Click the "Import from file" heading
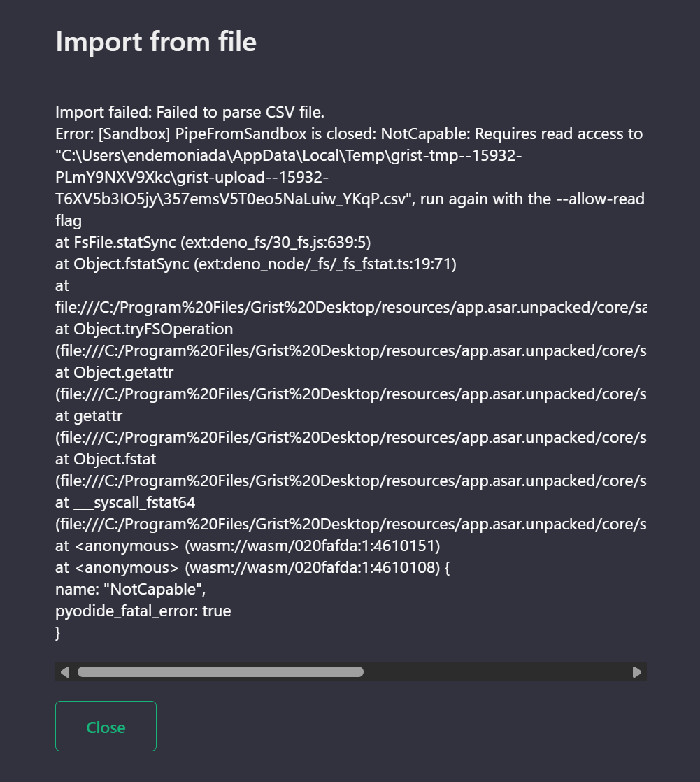The width and height of the screenshot is (700, 782). (x=156, y=41)
